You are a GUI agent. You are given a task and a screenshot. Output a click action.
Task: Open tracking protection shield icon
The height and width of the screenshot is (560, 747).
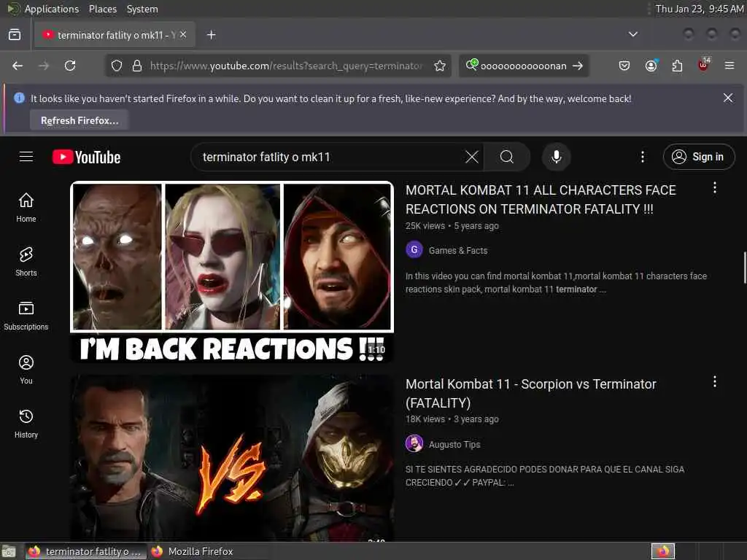117,66
